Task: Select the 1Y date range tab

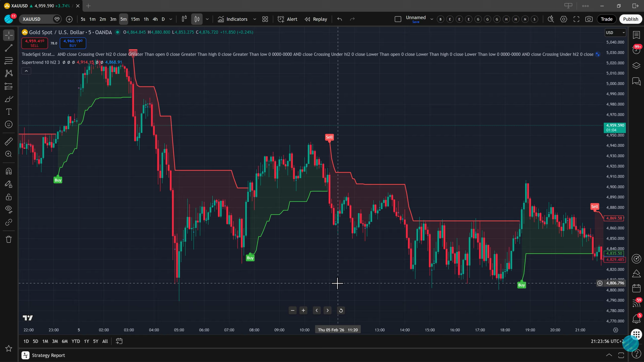Action: [x=86, y=341]
